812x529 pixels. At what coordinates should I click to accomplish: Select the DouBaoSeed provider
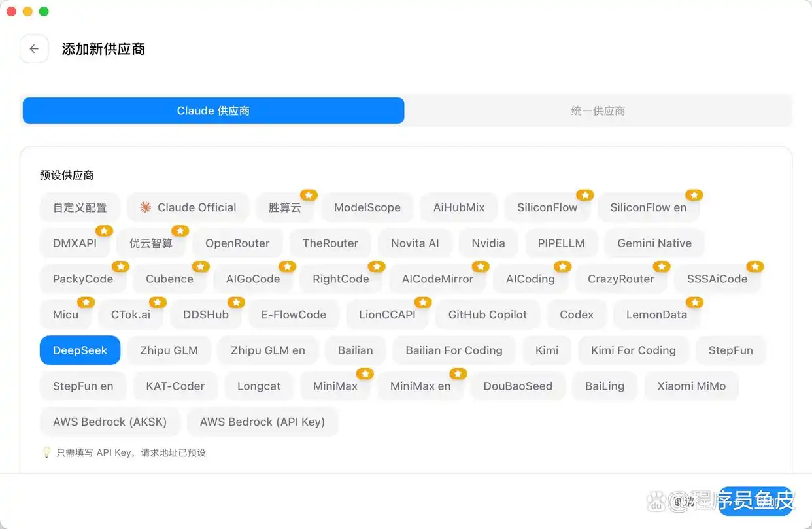click(518, 386)
